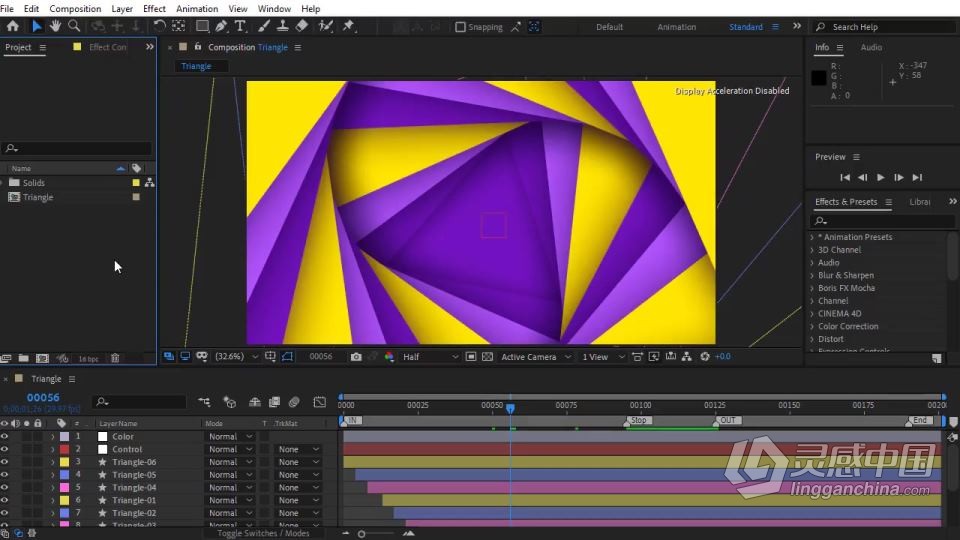Image resolution: width=960 pixels, height=540 pixels.
Task: Hide the Color layer with eye icon
Action: tap(4, 437)
